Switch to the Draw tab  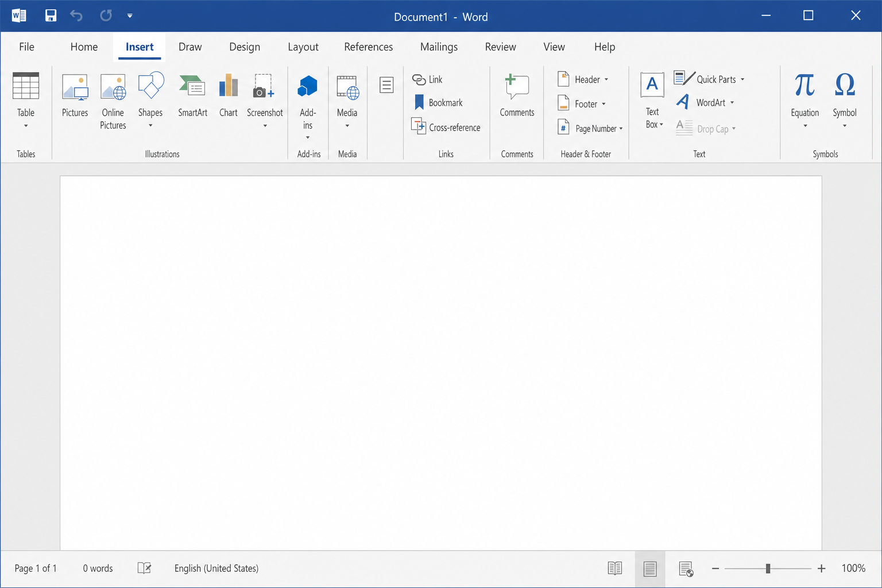(x=190, y=47)
